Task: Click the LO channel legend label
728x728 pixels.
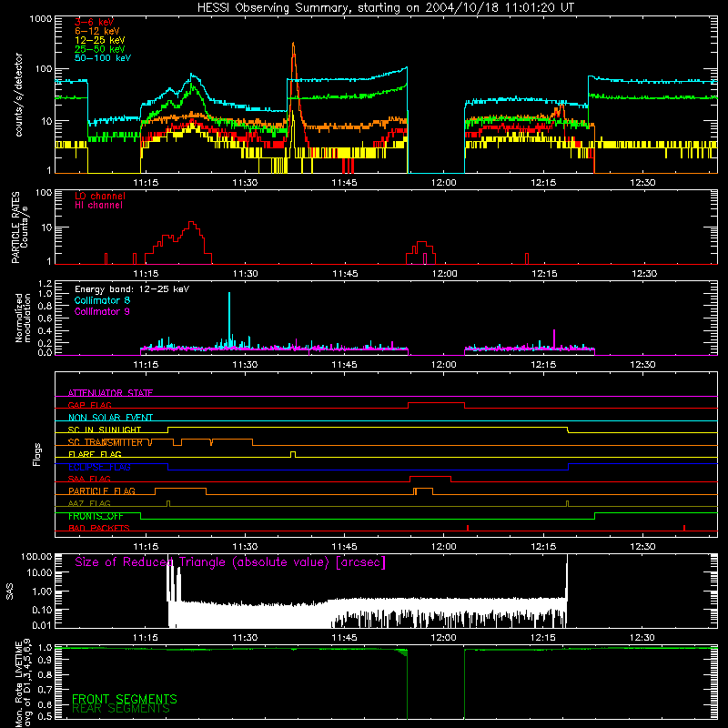Action: tap(100, 196)
